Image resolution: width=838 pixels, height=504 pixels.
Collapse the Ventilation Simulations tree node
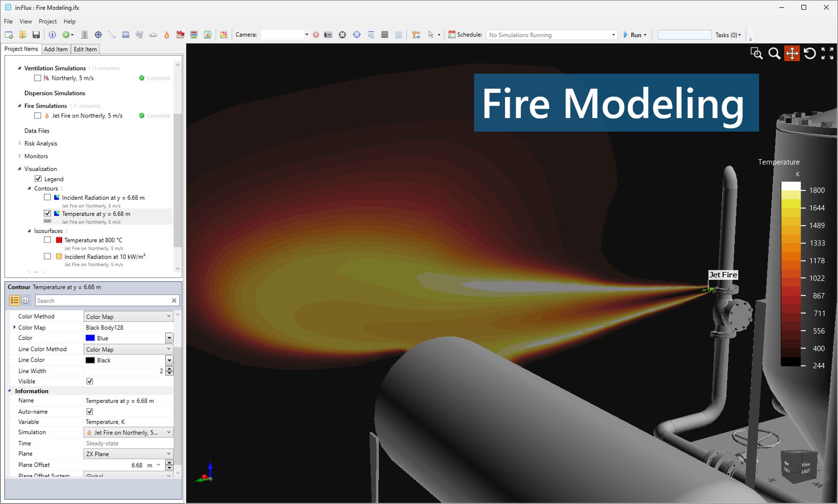point(20,68)
